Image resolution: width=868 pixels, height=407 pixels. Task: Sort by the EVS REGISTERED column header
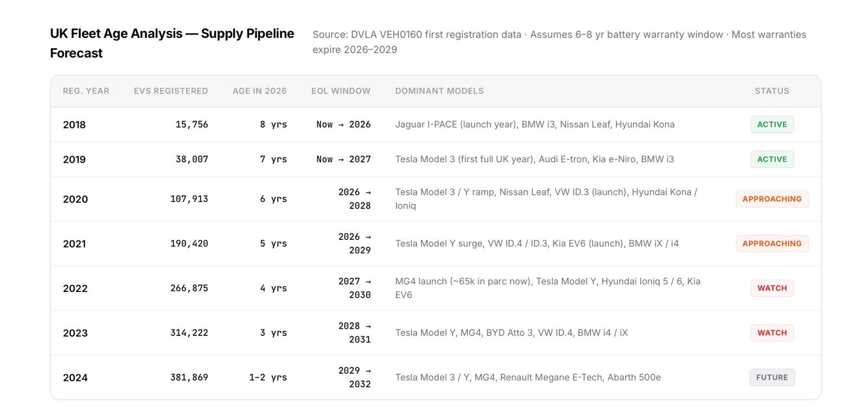(x=171, y=91)
